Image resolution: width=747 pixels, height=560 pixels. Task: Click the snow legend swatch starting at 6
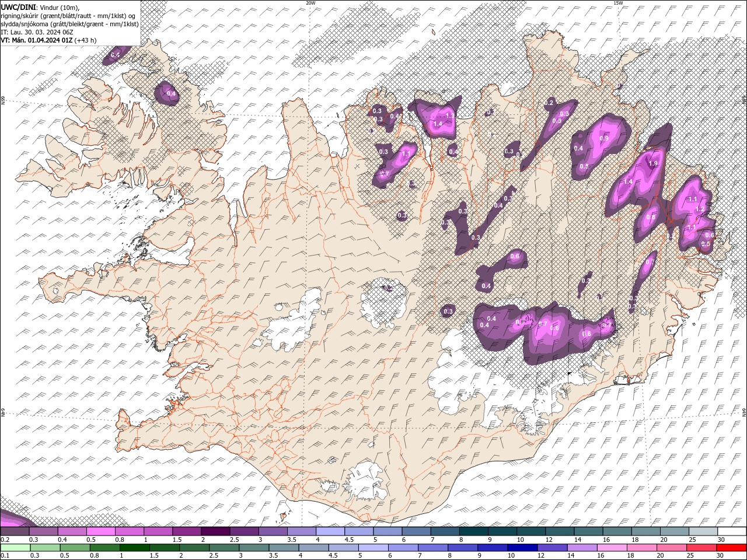(x=416, y=531)
